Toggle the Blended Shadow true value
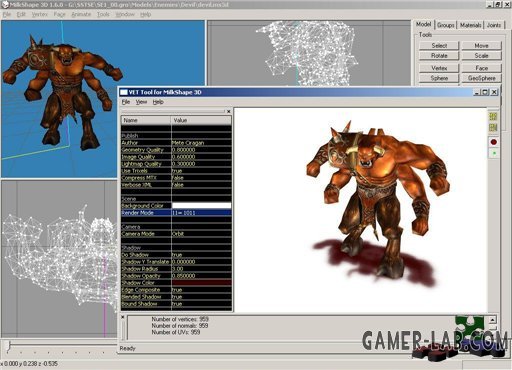 pos(201,297)
